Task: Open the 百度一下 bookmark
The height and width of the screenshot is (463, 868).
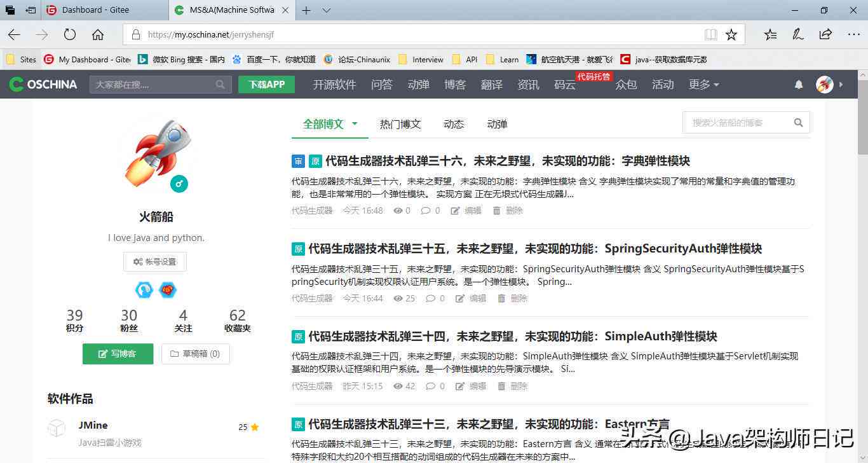Action: (x=274, y=59)
